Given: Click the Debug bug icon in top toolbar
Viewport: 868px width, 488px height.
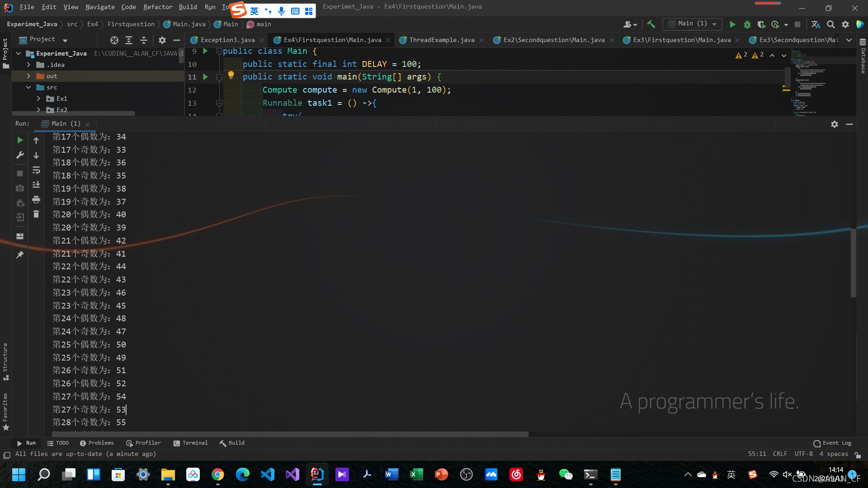Looking at the screenshot, I should click(747, 24).
